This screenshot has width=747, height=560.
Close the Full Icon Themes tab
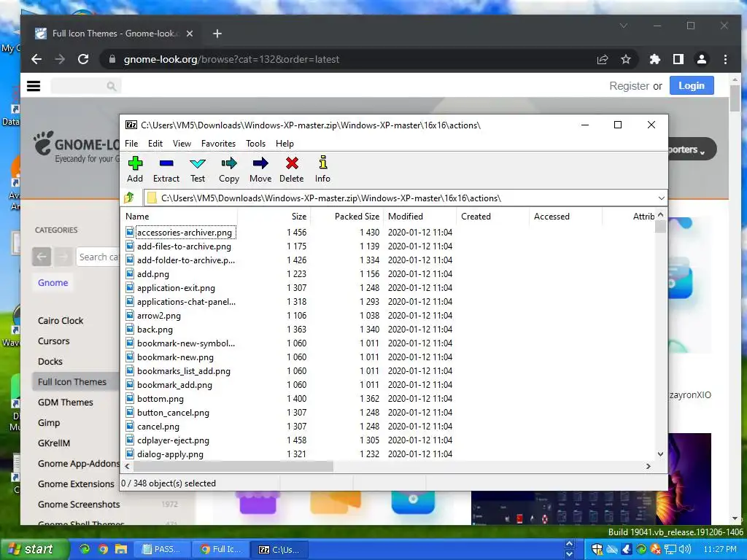[x=190, y=34]
